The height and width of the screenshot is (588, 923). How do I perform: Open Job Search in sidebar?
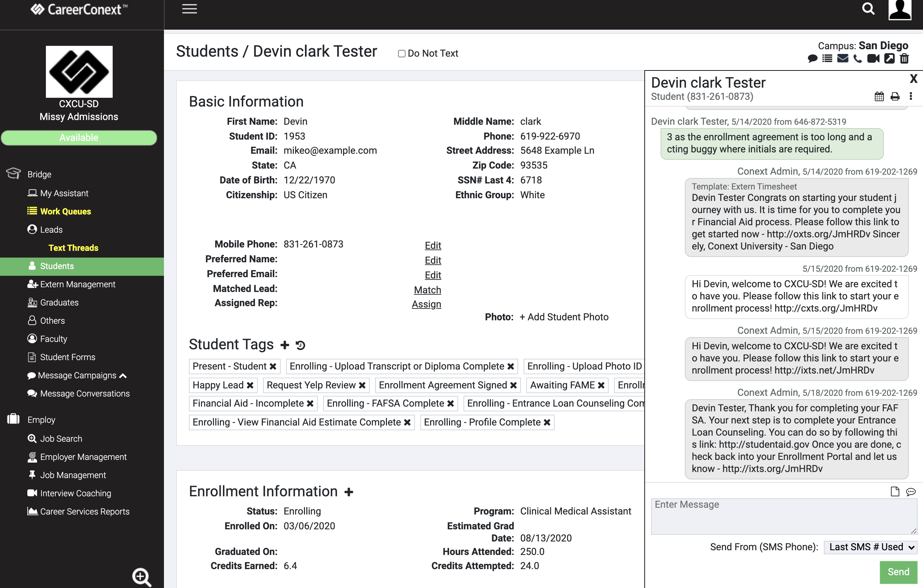pos(54,439)
